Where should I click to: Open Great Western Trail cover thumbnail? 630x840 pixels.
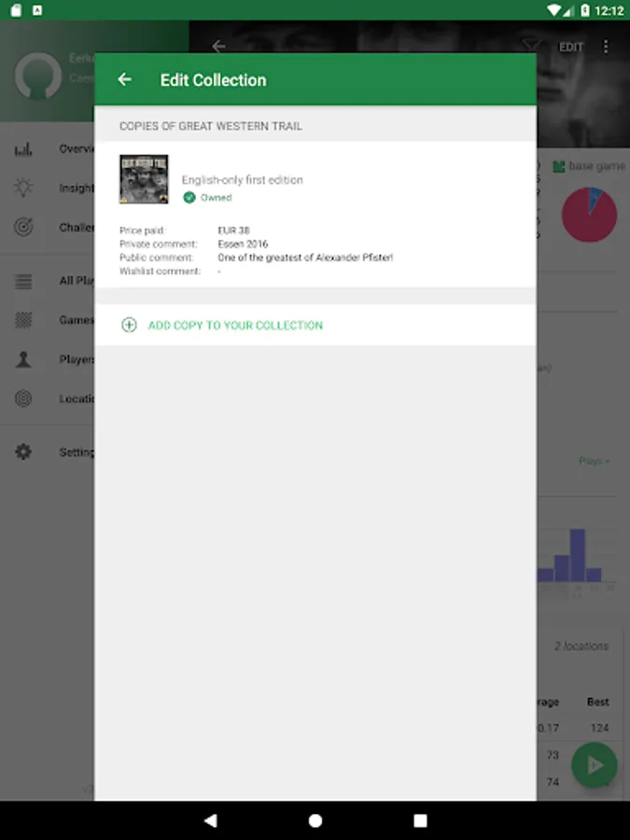tap(144, 179)
